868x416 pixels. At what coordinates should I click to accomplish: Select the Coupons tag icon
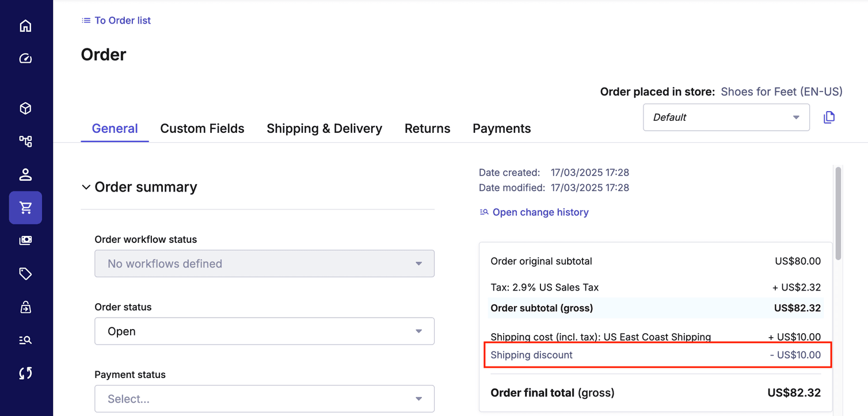(25, 273)
